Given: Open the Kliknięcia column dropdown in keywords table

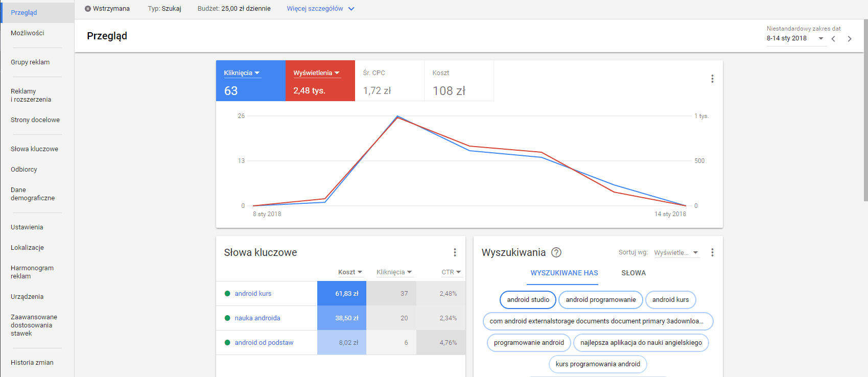Looking at the screenshot, I should 394,272.
